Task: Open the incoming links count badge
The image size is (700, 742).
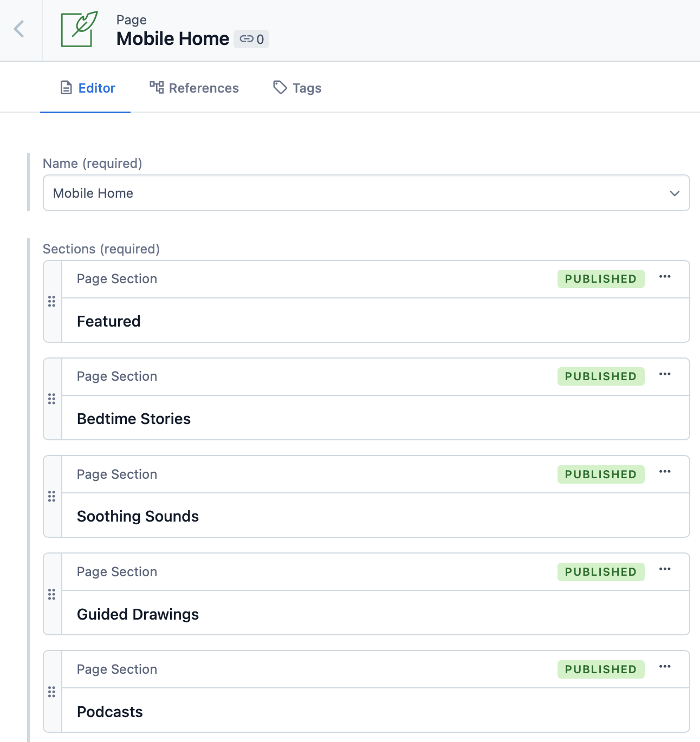Action: point(251,39)
